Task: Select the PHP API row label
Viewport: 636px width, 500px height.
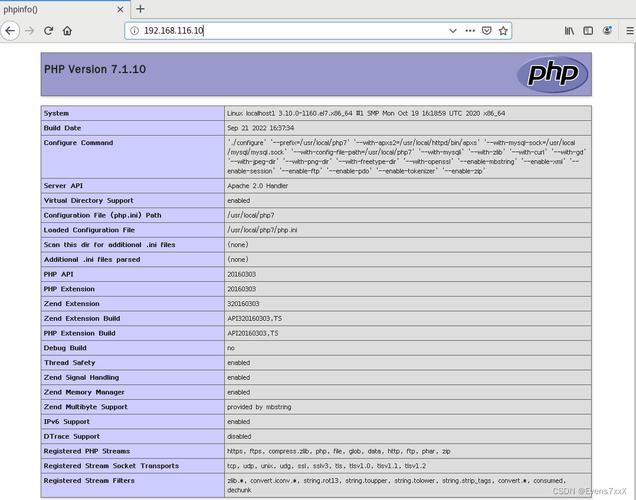Action: pyautogui.click(x=59, y=275)
